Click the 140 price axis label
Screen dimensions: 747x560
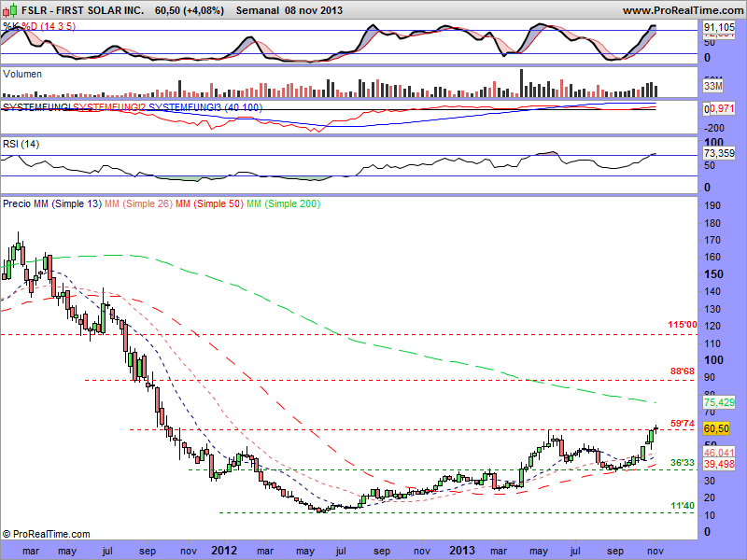712,291
